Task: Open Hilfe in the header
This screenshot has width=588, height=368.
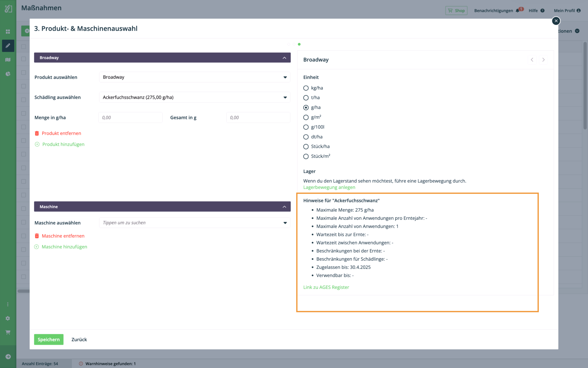Action: (533, 10)
